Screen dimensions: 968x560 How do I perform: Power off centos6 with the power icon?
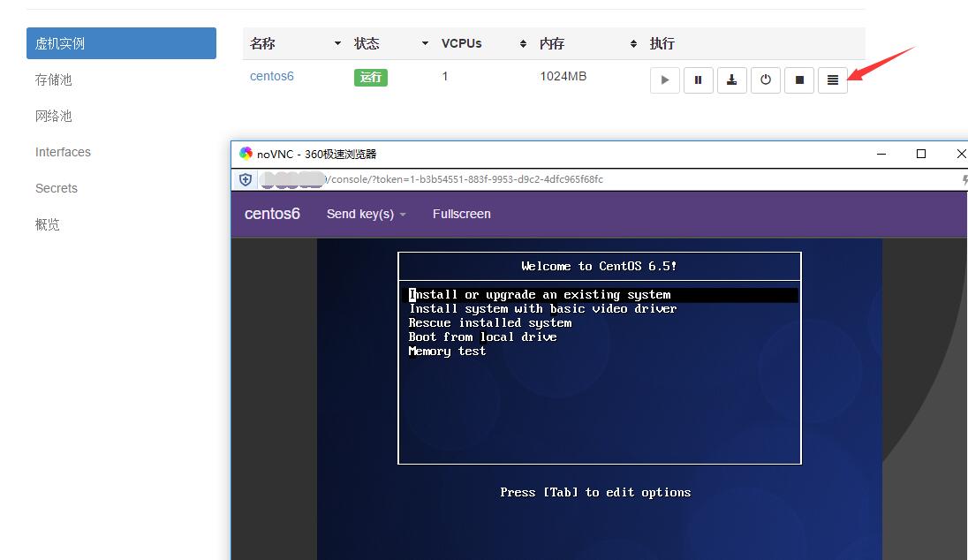tap(766, 80)
